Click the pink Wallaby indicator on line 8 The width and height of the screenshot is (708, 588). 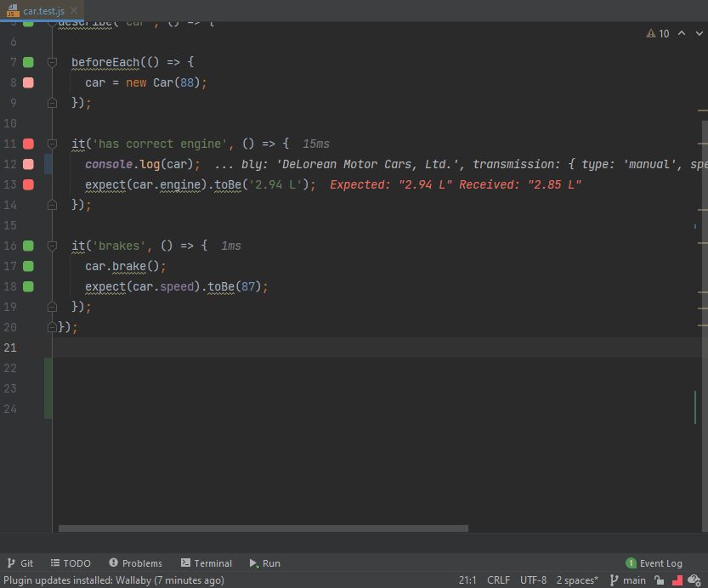tap(28, 82)
